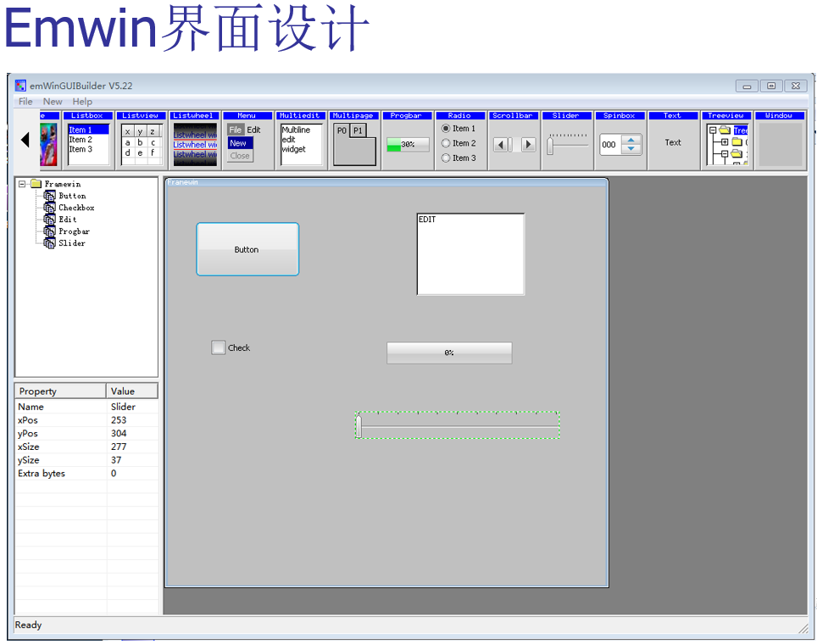Click the xPos value 253

119,420
